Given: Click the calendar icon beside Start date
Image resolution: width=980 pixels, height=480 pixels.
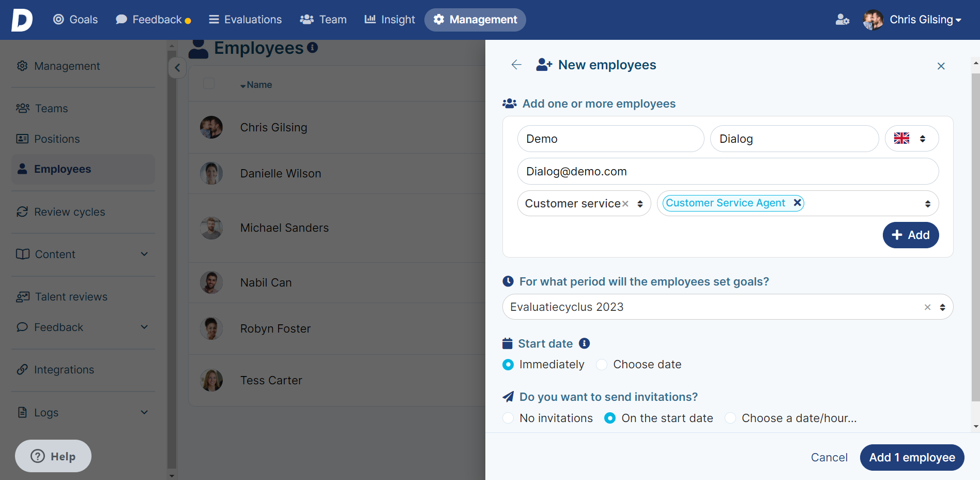Looking at the screenshot, I should coord(507,343).
